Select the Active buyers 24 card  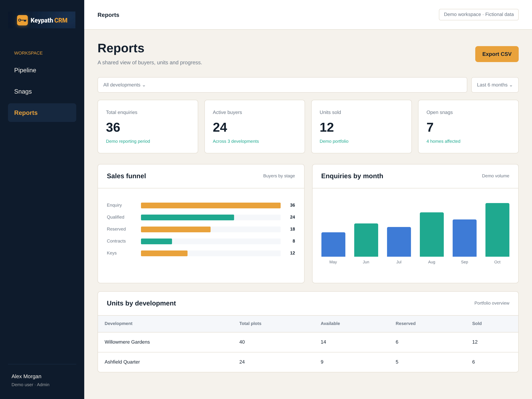(254, 127)
